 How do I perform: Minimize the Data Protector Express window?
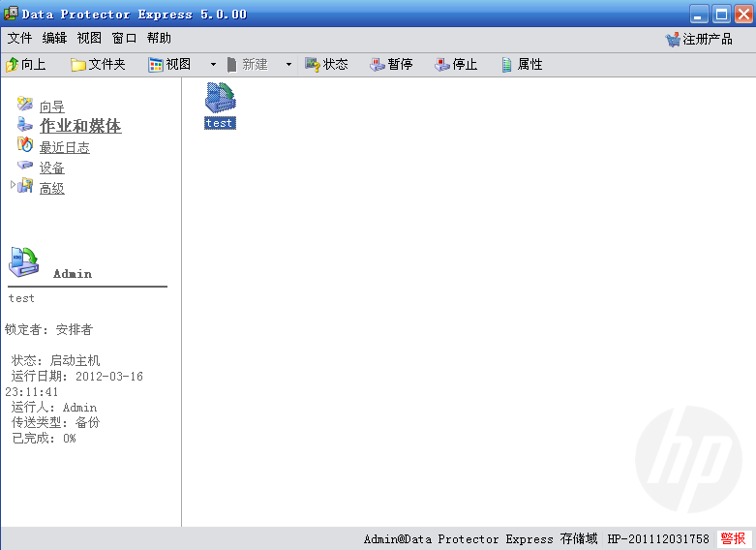pos(698,14)
